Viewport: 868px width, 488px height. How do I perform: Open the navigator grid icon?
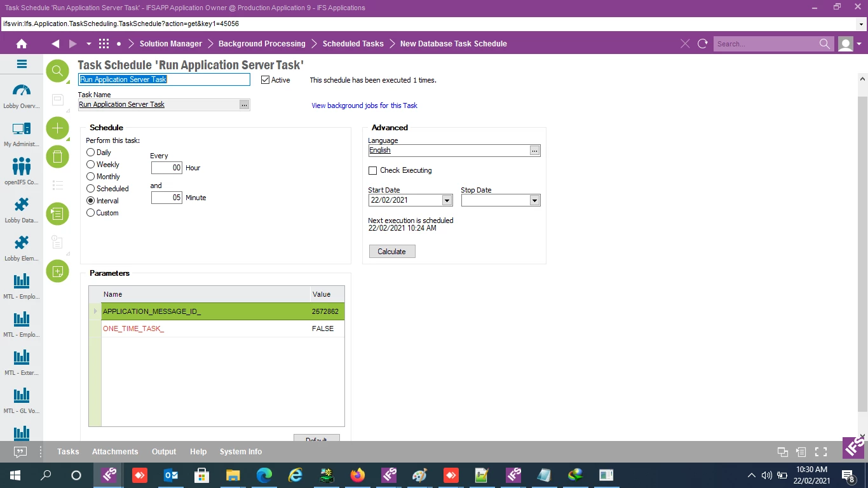tap(104, 44)
